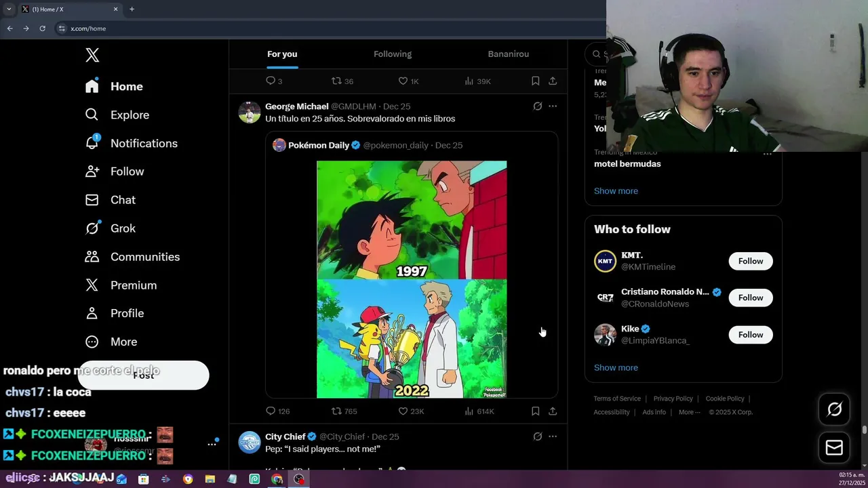
Task: Open Grok explain on George Michael's post
Action: (x=537, y=106)
